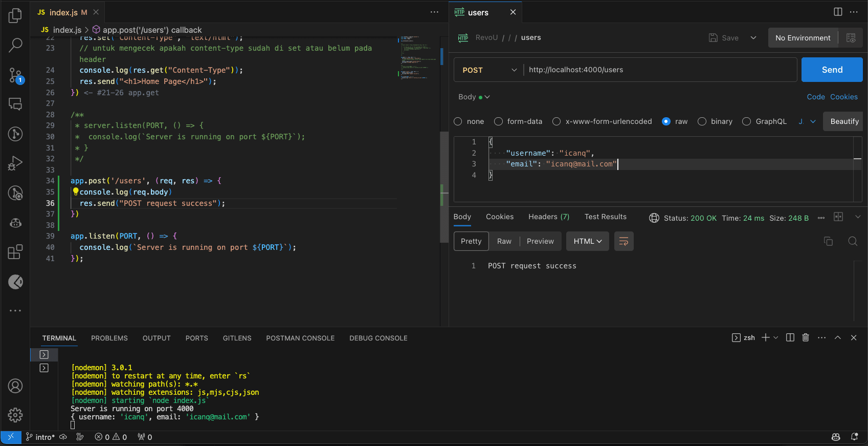
Task: Switch to the PROBLEMS panel tab
Action: [109, 338]
